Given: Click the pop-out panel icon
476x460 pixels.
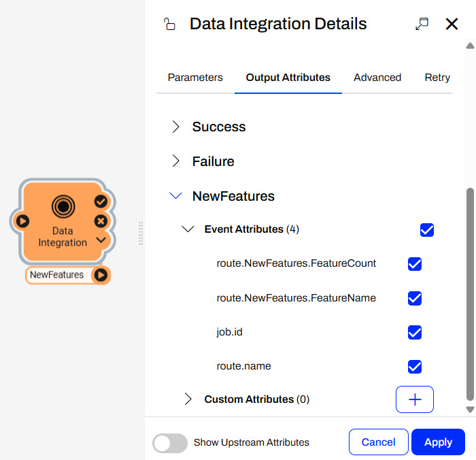Looking at the screenshot, I should tap(422, 24).
